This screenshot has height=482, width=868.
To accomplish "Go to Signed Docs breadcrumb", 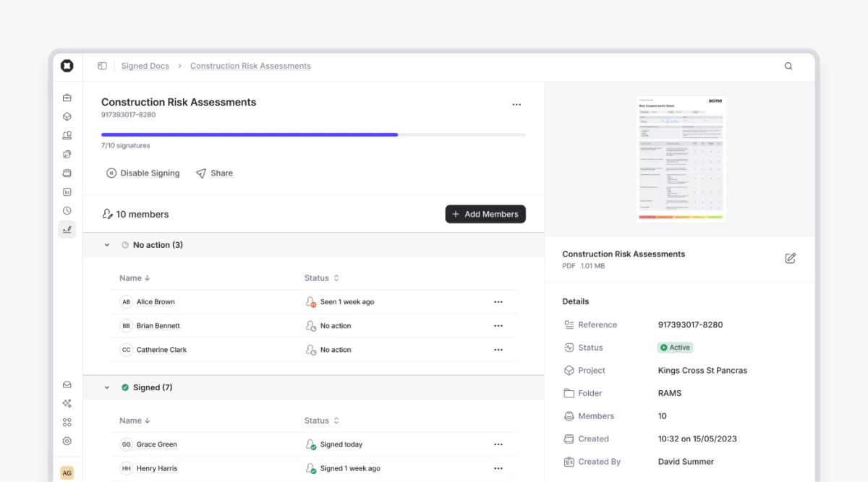I will pyautogui.click(x=145, y=66).
